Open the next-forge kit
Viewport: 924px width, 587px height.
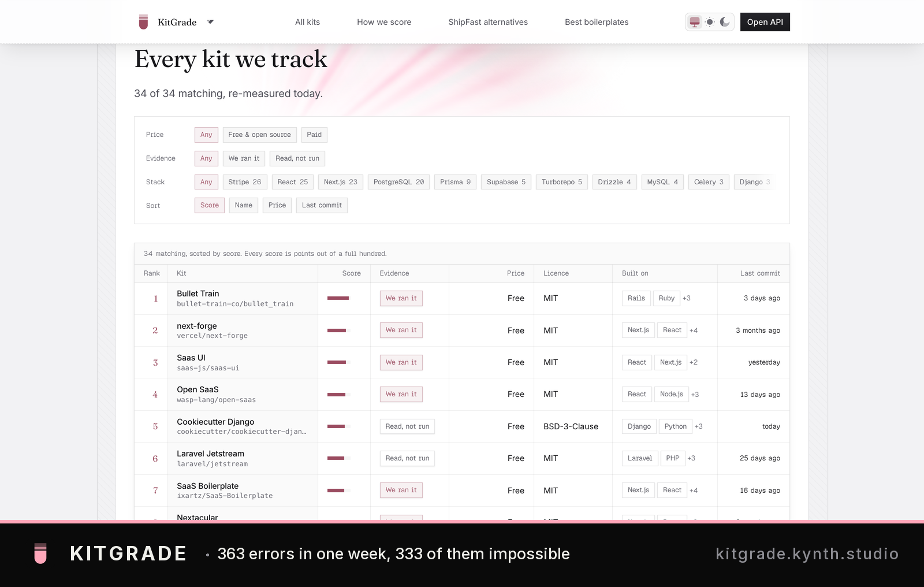coord(197,326)
